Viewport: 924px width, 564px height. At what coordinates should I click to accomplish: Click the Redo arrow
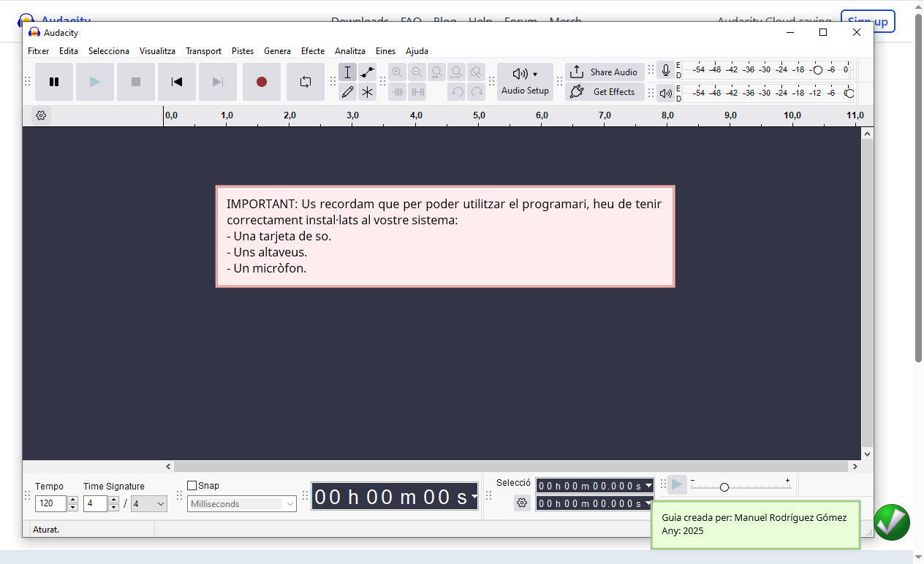(477, 92)
